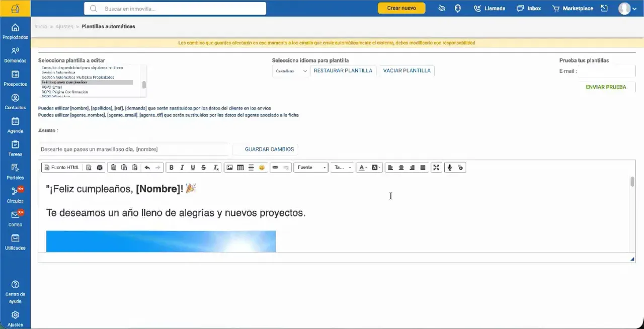Viewport: 644px width, 329px height.
Task: Open the text color picker
Action: [x=363, y=168]
